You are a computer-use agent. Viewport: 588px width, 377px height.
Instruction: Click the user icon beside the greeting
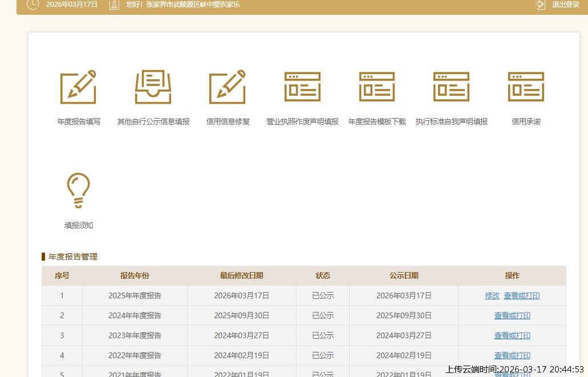(114, 5)
